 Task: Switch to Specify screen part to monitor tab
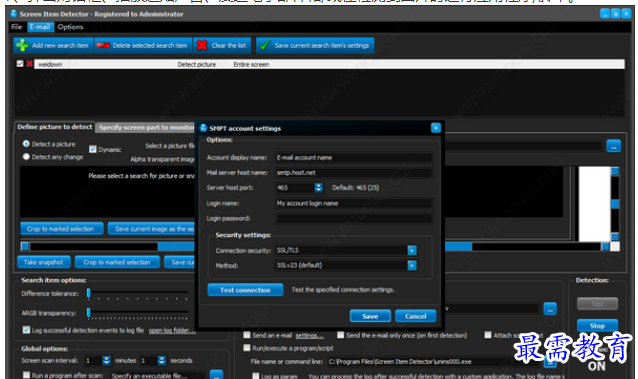coord(146,127)
